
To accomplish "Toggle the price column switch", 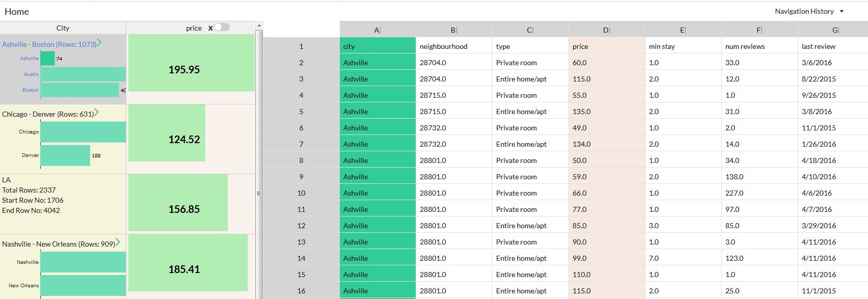I will coord(222,28).
